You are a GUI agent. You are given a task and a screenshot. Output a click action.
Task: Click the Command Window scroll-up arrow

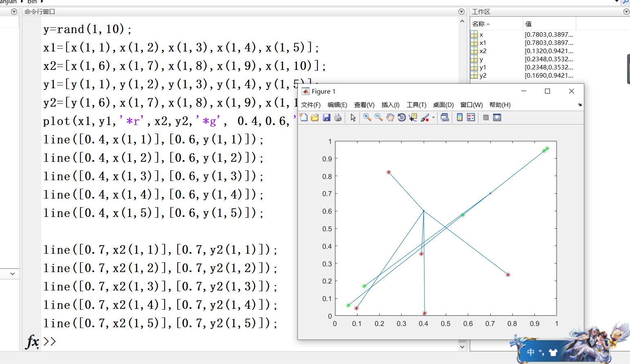click(462, 21)
